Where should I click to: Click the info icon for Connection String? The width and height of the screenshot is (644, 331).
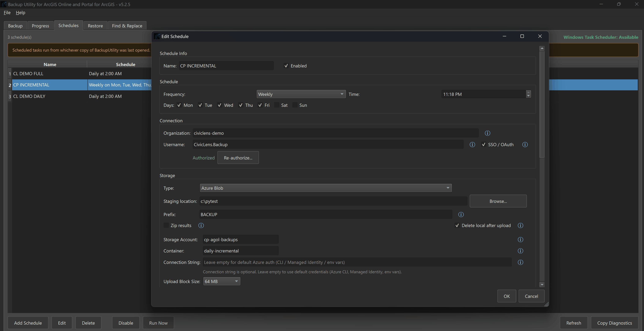coord(520,262)
